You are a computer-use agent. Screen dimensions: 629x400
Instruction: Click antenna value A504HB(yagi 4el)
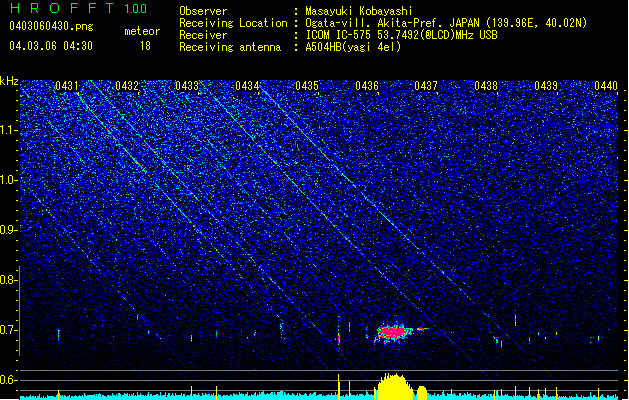pos(353,47)
